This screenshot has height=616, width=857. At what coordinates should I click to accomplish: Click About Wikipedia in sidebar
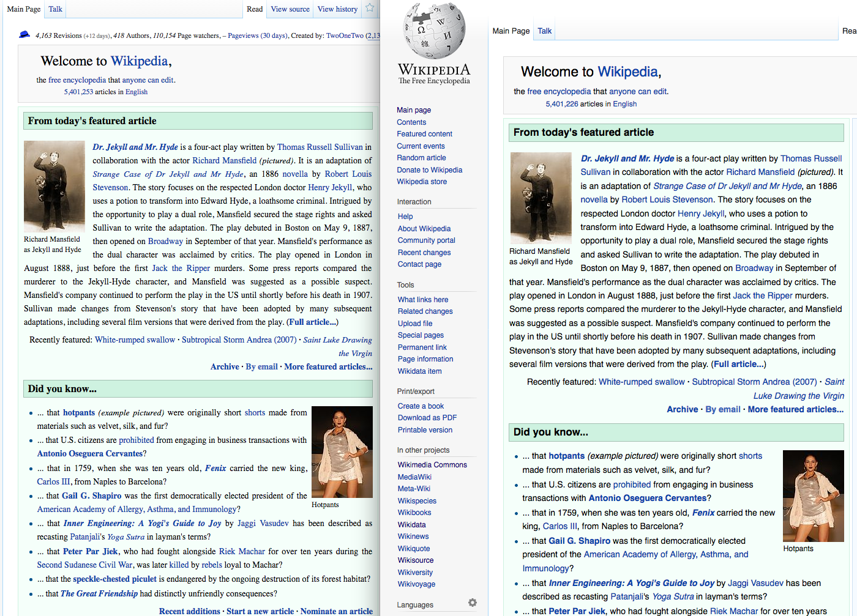point(424,229)
